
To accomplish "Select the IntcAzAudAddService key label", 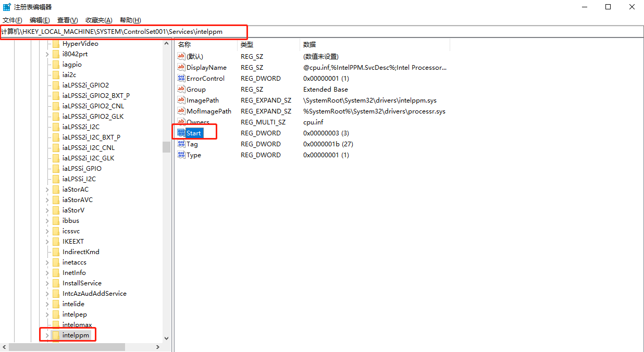I will point(94,294).
